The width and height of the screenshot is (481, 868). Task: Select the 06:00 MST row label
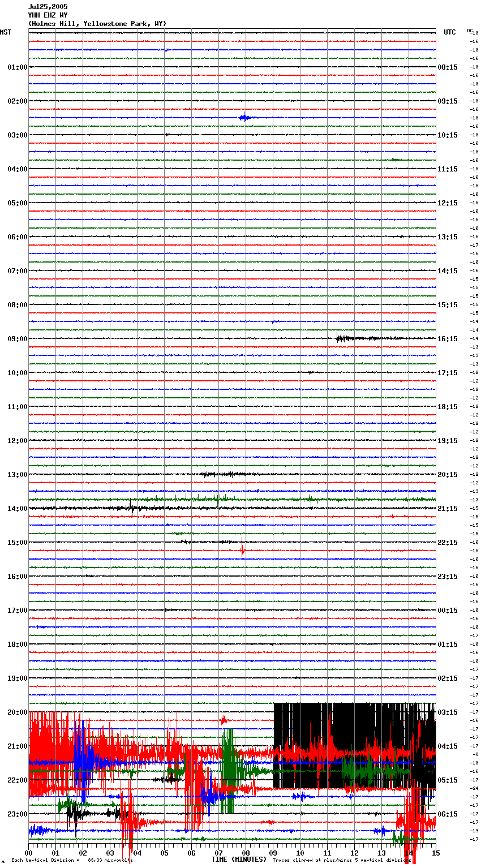pos(17,237)
